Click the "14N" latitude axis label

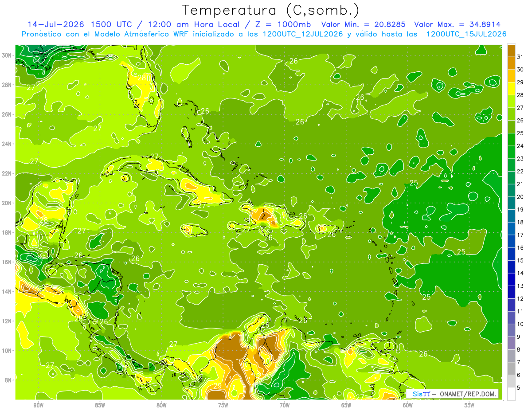point(8,292)
